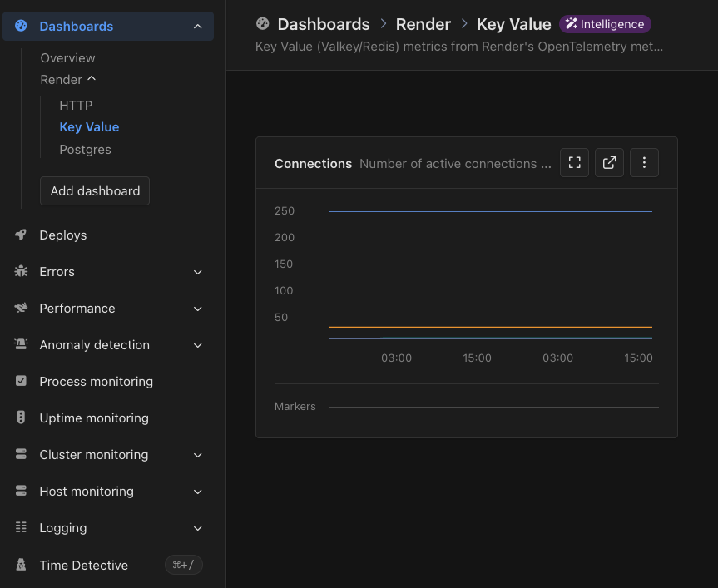The height and width of the screenshot is (588, 718).
Task: Open the Connections chart kebab menu
Action: coord(644,162)
